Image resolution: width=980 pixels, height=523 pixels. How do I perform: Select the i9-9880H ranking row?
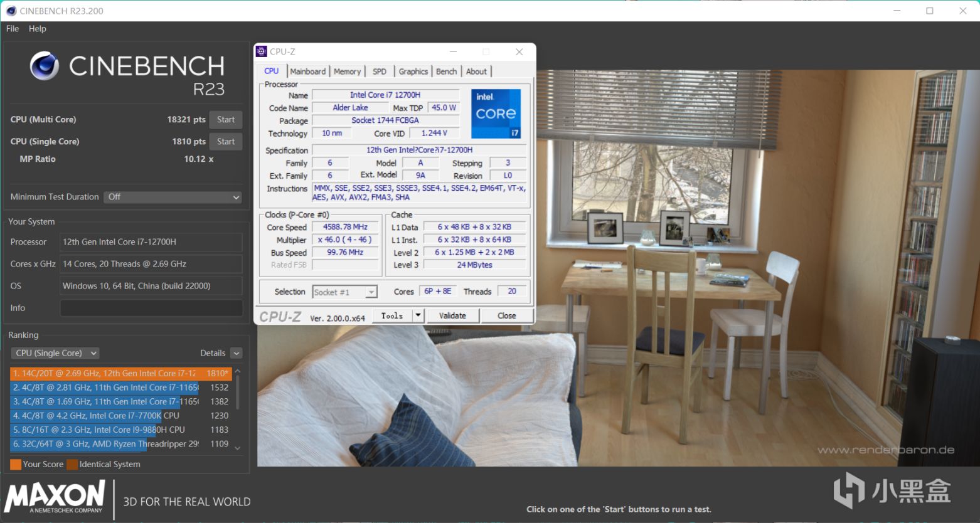[x=121, y=430]
